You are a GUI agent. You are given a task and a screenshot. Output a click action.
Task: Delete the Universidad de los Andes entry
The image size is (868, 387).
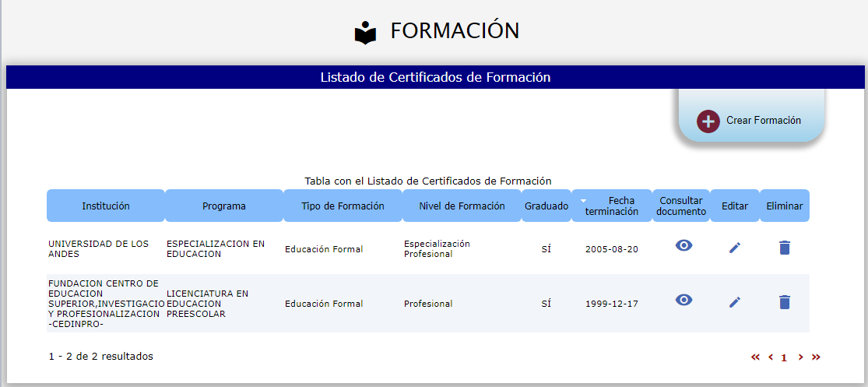[785, 248]
